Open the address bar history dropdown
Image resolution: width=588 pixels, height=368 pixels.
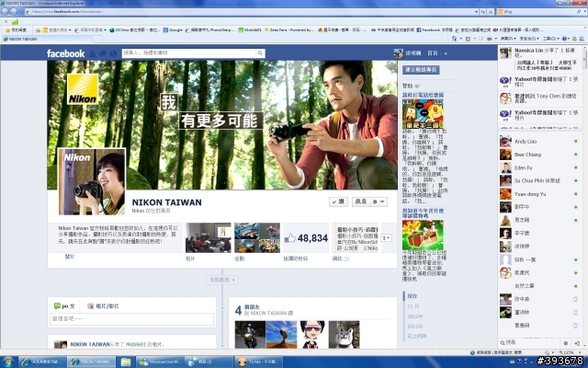476,12
